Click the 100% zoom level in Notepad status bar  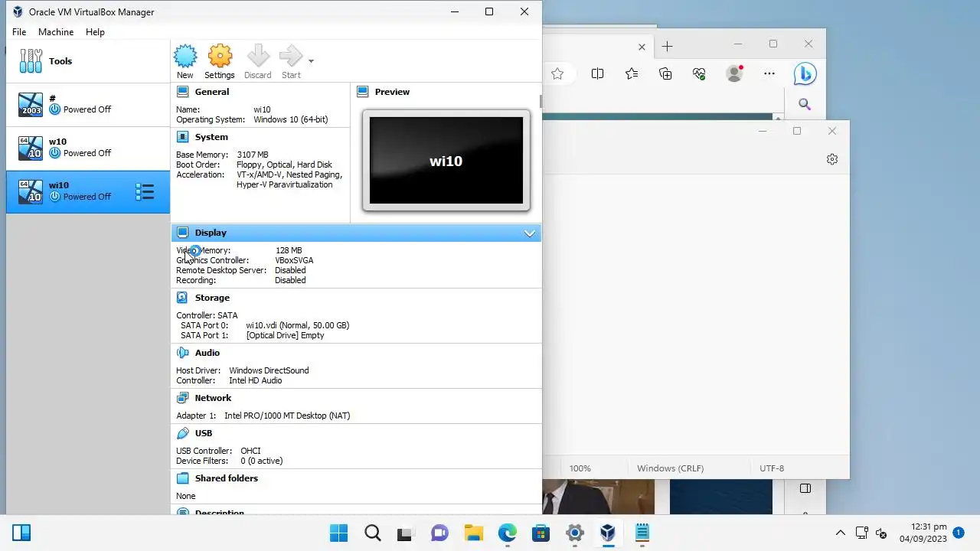[580, 468]
